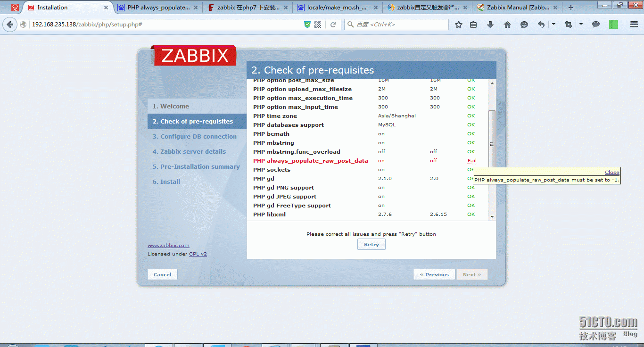Click the PHP gd FreeType support label
The image size is (644, 347).
(x=292, y=206)
